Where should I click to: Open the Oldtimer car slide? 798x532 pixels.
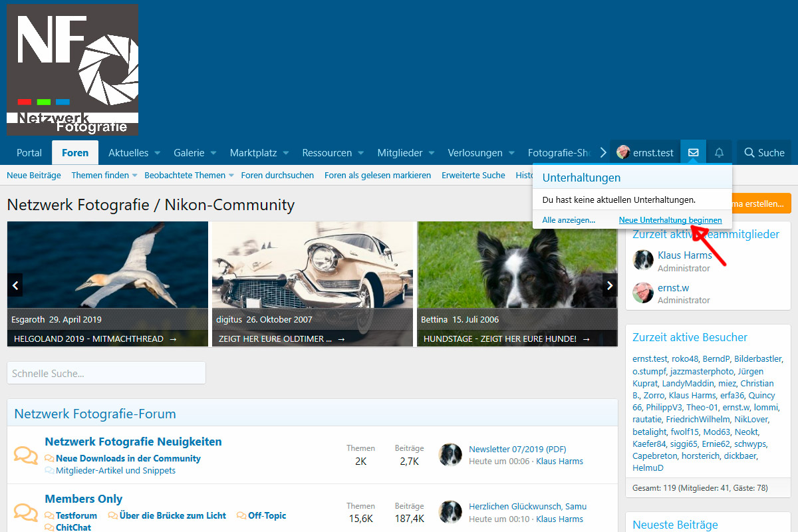(x=313, y=284)
